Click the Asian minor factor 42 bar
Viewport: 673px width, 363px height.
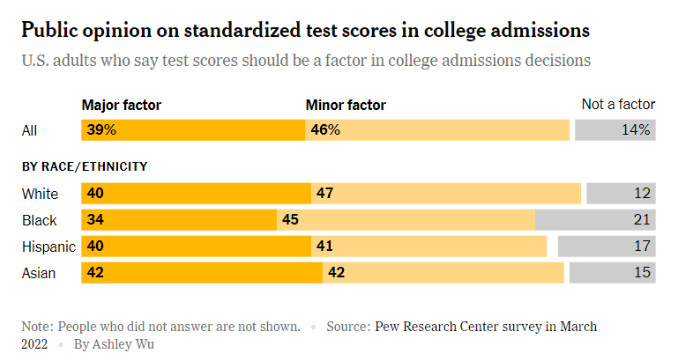tap(443, 272)
